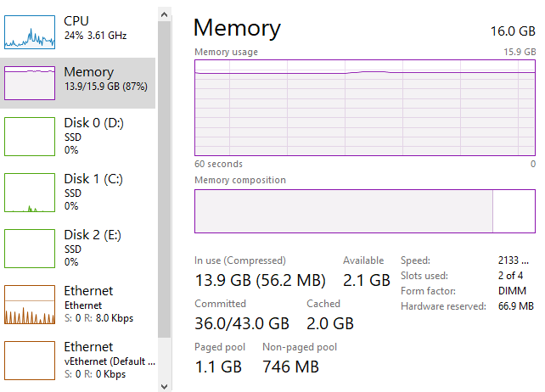This screenshot has width=545, height=392.
Task: Click the Disk 0 (D:) graph thumbnail
Action: click(x=30, y=136)
